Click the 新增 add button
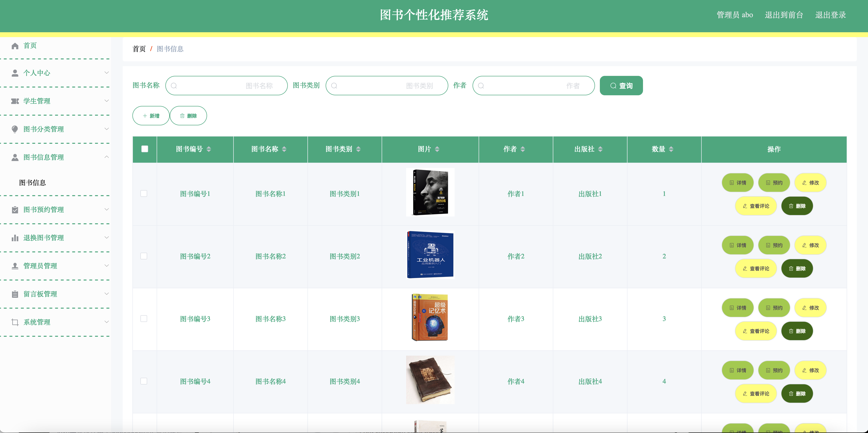The height and width of the screenshot is (433, 868). (151, 116)
